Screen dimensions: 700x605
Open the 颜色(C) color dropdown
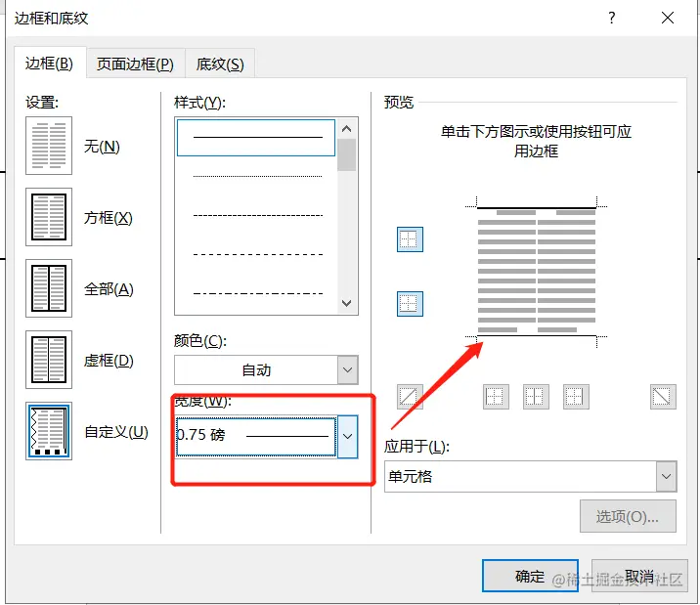[x=347, y=369]
